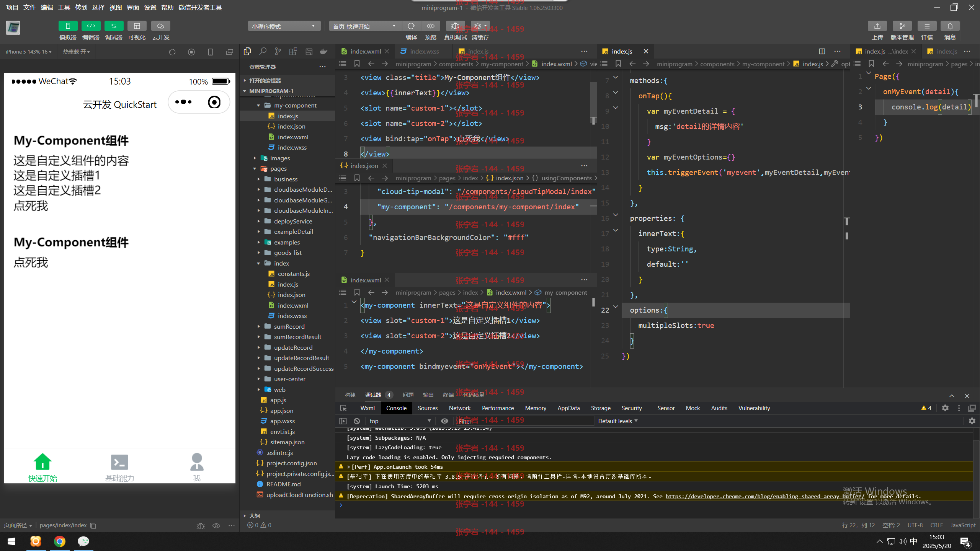The height and width of the screenshot is (551, 980).
Task: Open the console context 'top' dropdown
Action: (400, 421)
